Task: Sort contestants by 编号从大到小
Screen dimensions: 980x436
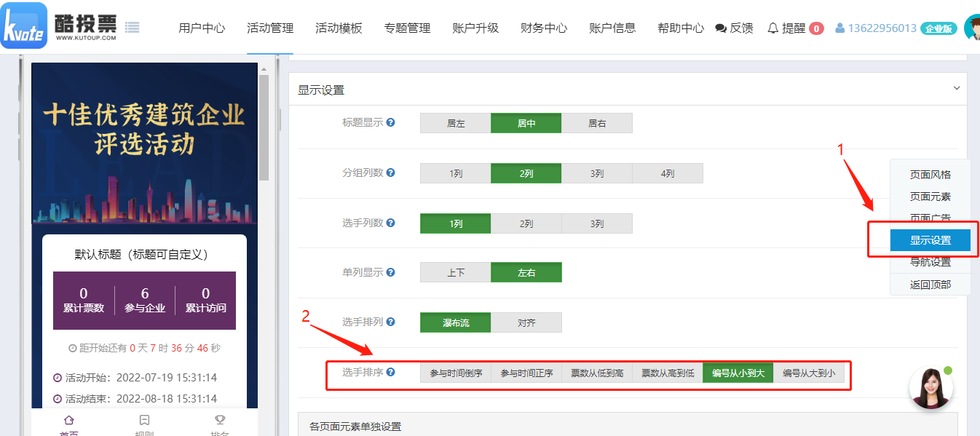Action: 809,373
